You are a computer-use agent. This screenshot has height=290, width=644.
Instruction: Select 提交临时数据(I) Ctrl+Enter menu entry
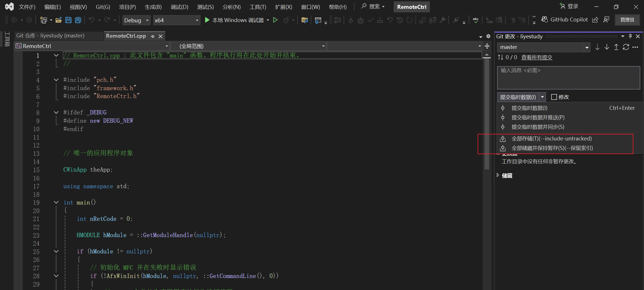coord(570,108)
